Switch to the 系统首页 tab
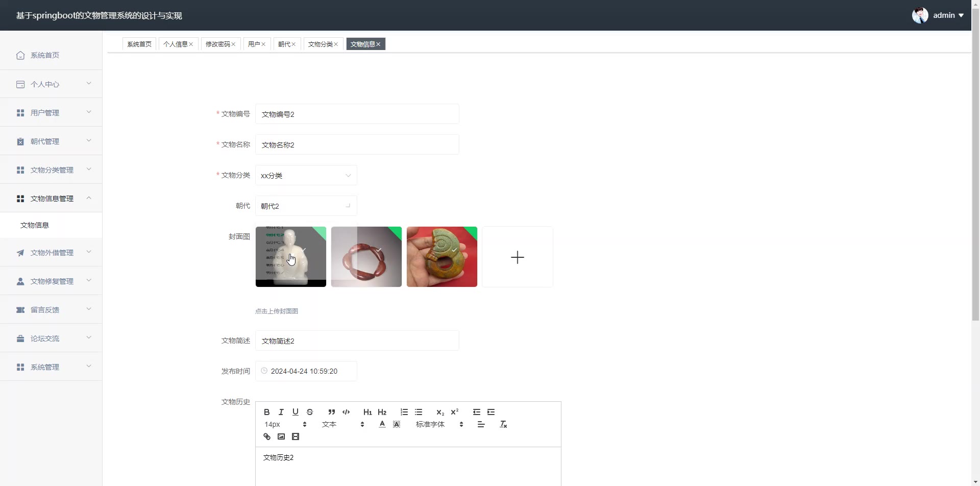The width and height of the screenshot is (980, 486). (139, 44)
